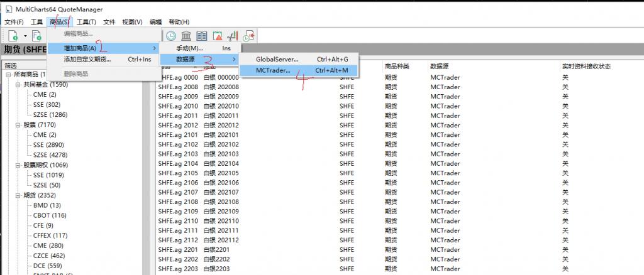
Task: Collapse the 期货 (2352) node
Action: click(x=18, y=195)
